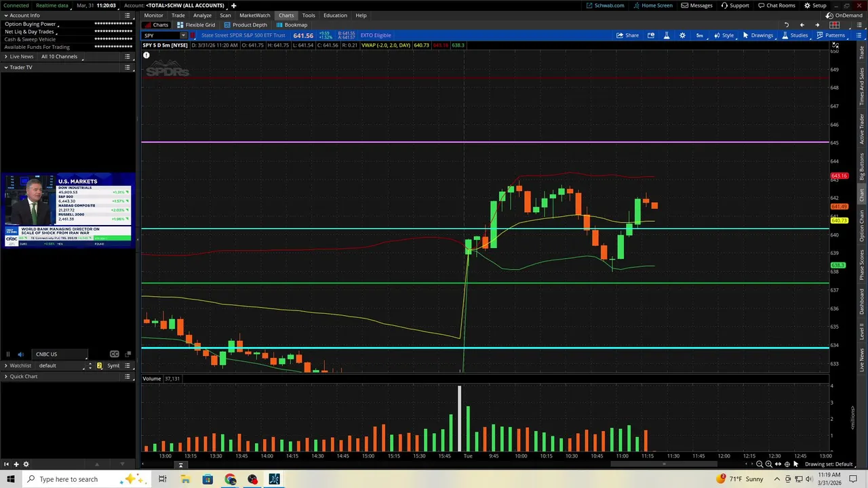868x488 pixels.
Task: Switch to the Scan tab
Action: [225, 15]
